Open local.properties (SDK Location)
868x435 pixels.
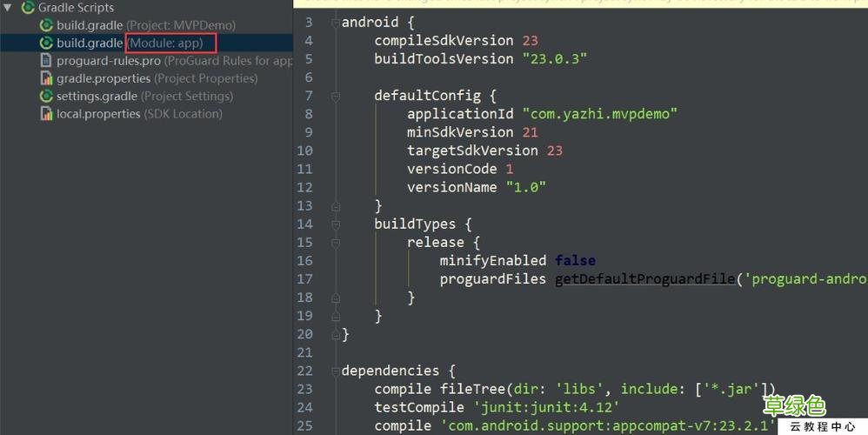tap(139, 114)
